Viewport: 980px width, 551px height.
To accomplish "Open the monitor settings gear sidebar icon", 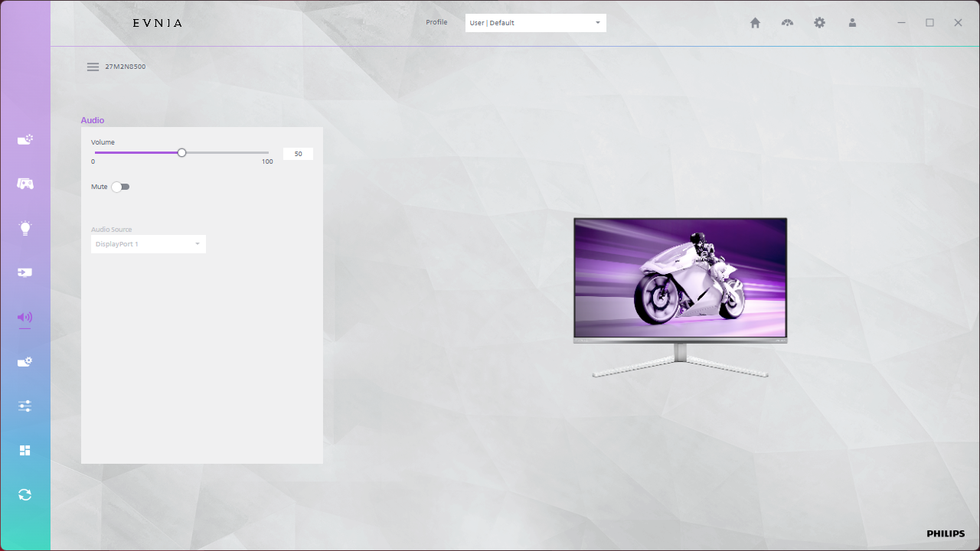I will tap(25, 361).
